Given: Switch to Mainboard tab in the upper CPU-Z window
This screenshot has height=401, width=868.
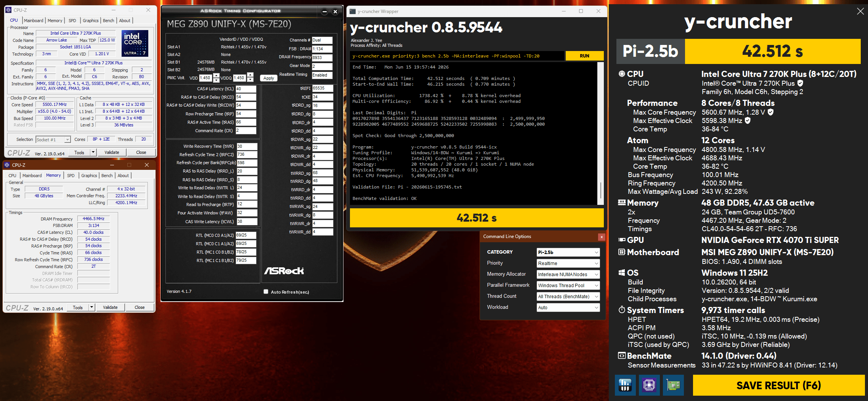Looking at the screenshot, I should (x=34, y=21).
